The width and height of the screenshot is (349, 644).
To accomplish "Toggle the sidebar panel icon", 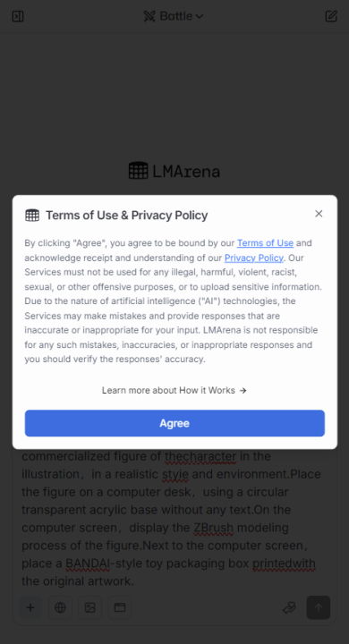I will [18, 16].
